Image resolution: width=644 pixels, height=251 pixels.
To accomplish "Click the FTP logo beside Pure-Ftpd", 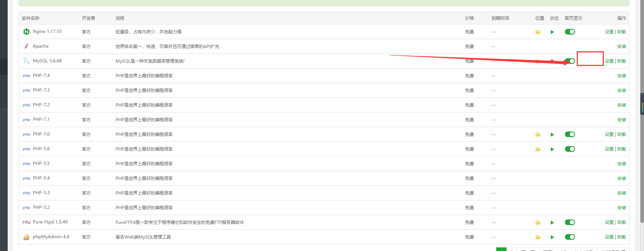I will (26, 222).
